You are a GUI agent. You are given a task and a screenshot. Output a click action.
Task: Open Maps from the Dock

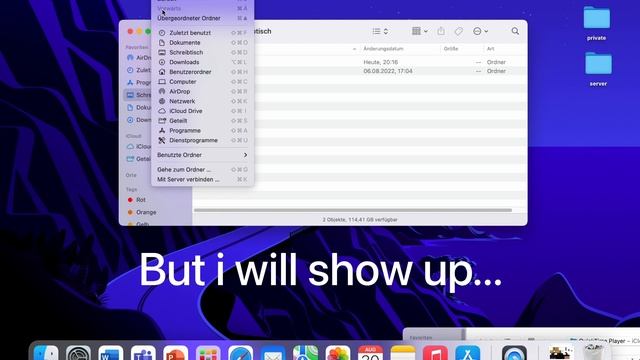pos(305,353)
